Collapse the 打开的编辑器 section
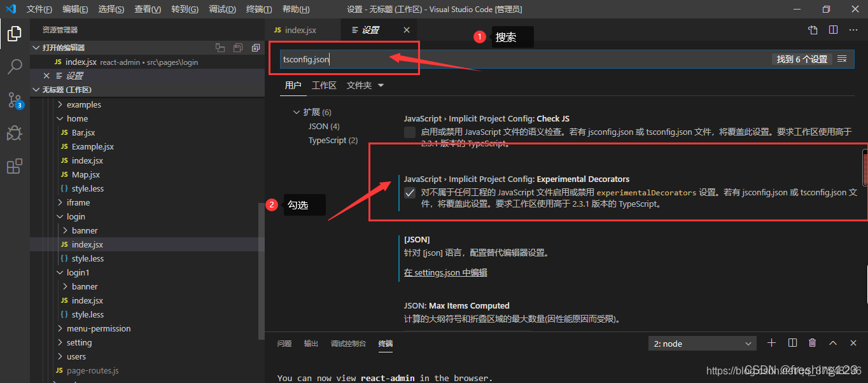The width and height of the screenshot is (868, 383). tap(36, 48)
